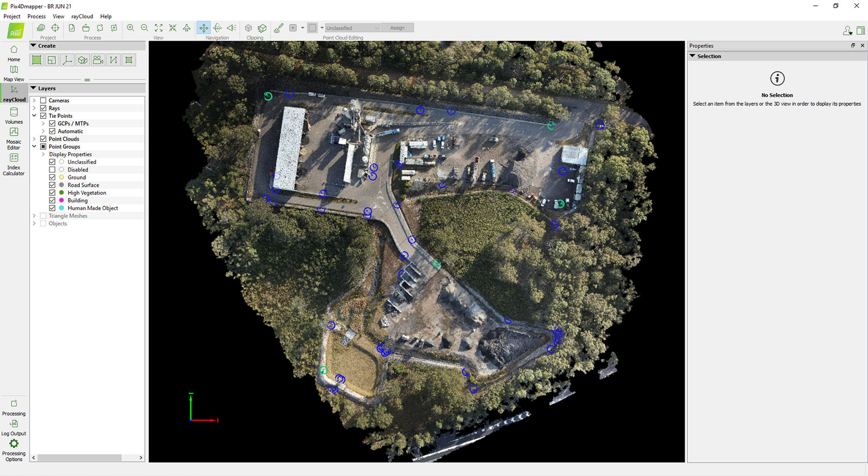The height and width of the screenshot is (476, 868).
Task: Open Processing Options gear
Action: (14, 450)
